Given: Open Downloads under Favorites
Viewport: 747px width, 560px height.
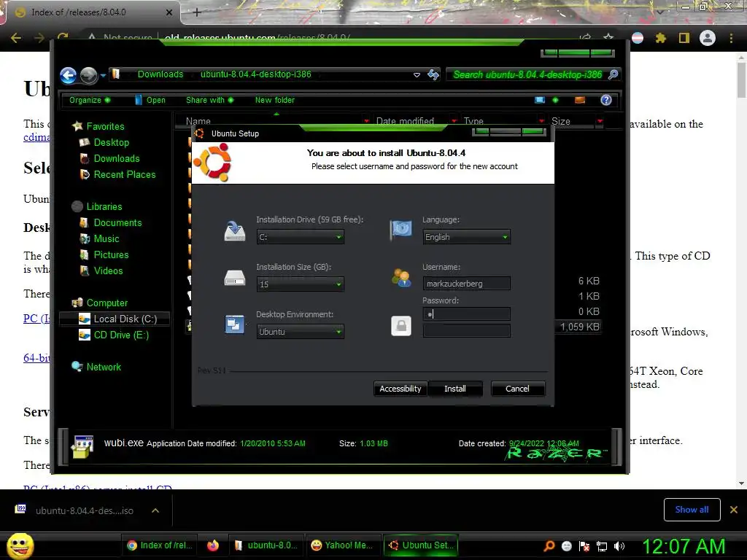Looking at the screenshot, I should (x=109, y=158).
